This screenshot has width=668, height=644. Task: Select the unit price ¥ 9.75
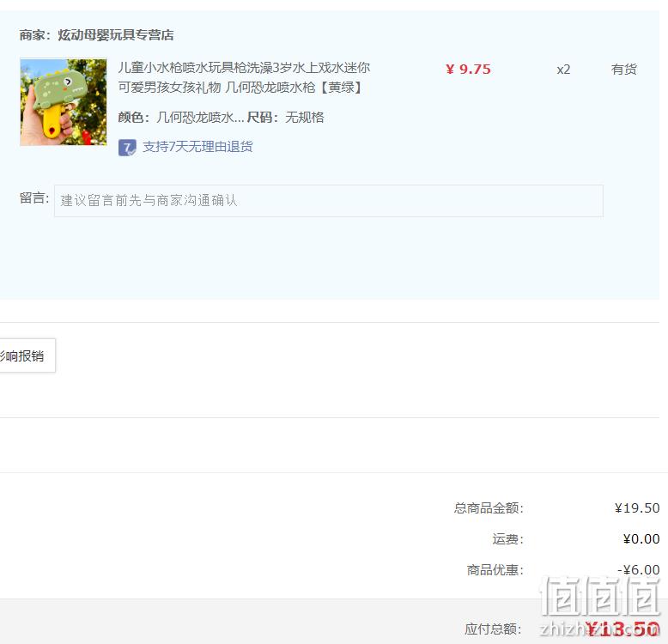pyautogui.click(x=468, y=69)
